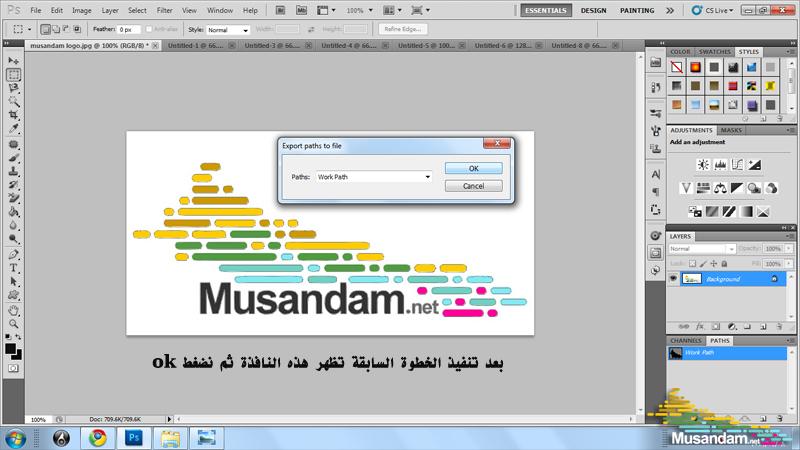Toggle Lock all in Layers panel
The width and height of the screenshot is (800, 450).
(724, 264)
